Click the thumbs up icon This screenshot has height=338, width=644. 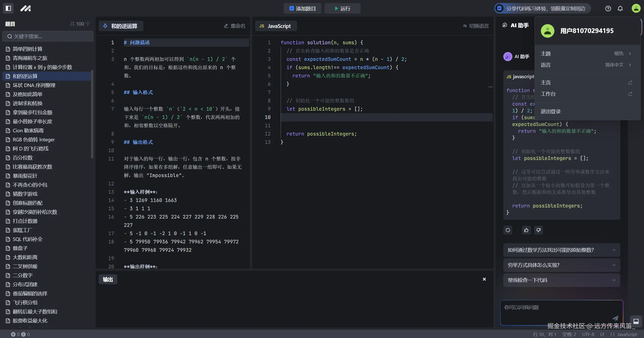point(526,230)
